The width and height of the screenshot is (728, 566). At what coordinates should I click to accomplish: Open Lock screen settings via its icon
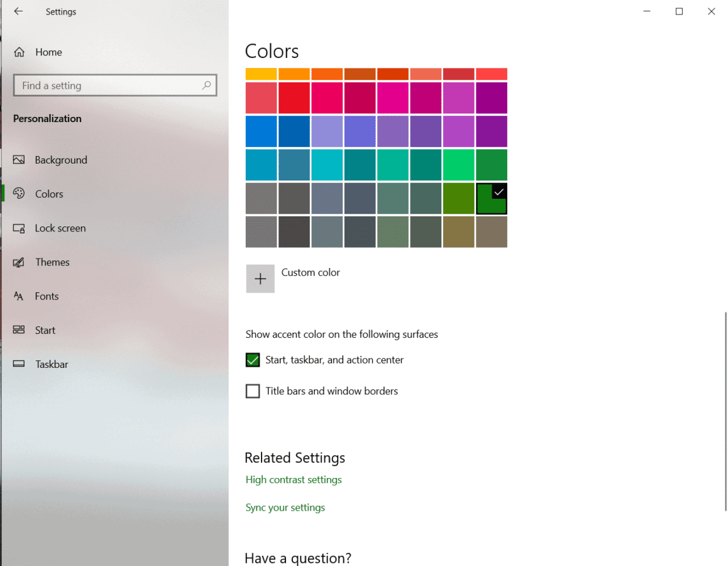click(19, 228)
